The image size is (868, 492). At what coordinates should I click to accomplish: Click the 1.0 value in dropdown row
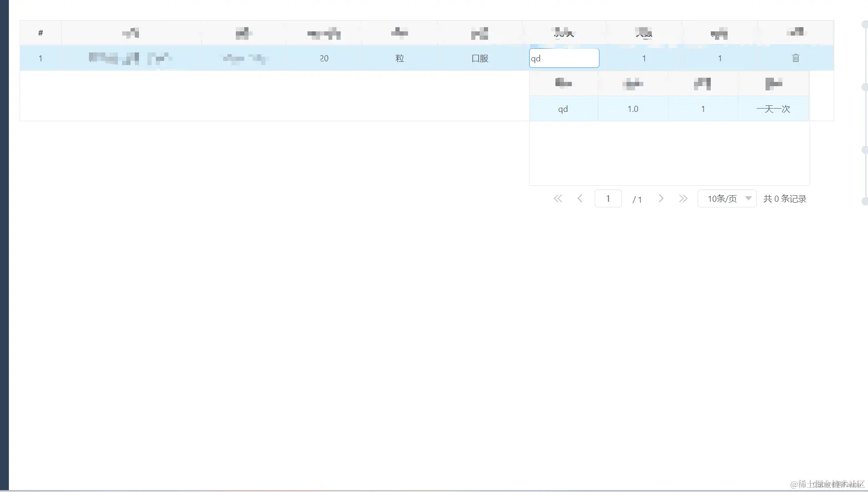pyautogui.click(x=633, y=109)
